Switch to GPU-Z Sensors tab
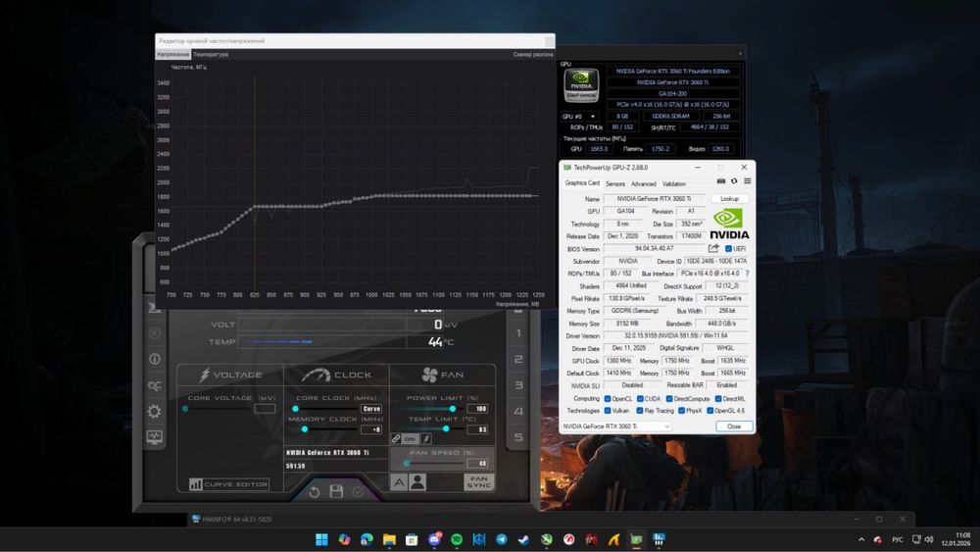Screen dimensions: 980x552 tap(615, 183)
